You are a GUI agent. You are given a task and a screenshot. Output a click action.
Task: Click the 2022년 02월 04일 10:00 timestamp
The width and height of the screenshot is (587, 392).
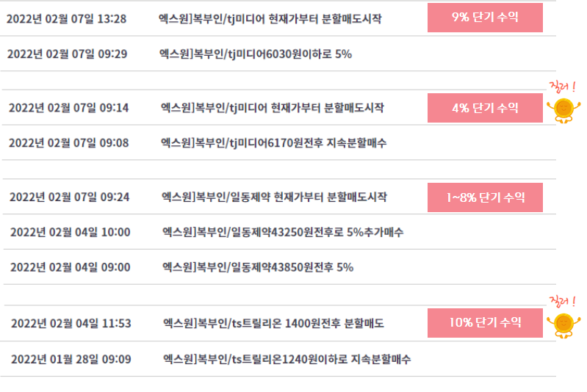[x=70, y=232]
